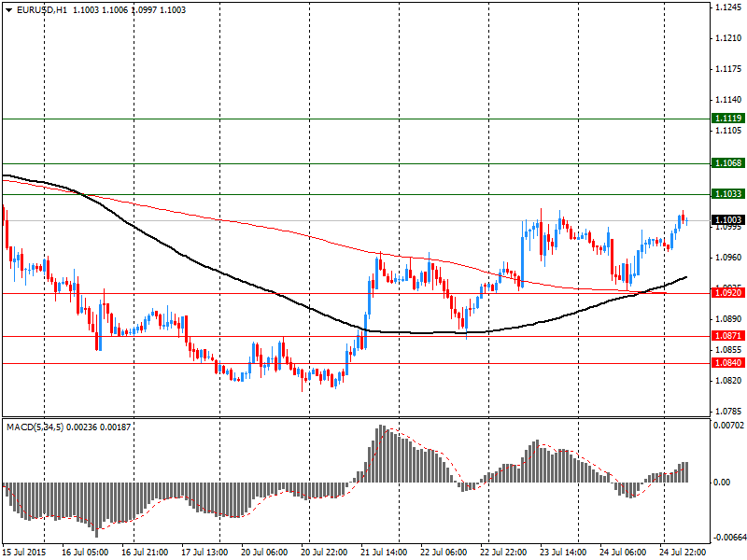This screenshot has height=560, width=747.
Task: Select the 1.1033 green resistance level label
Action: click(728, 193)
